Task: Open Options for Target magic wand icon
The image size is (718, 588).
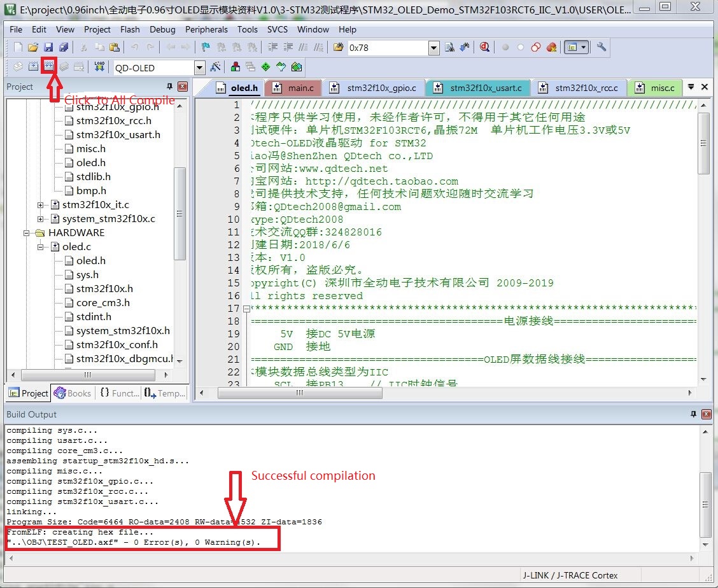Action: pyautogui.click(x=215, y=67)
